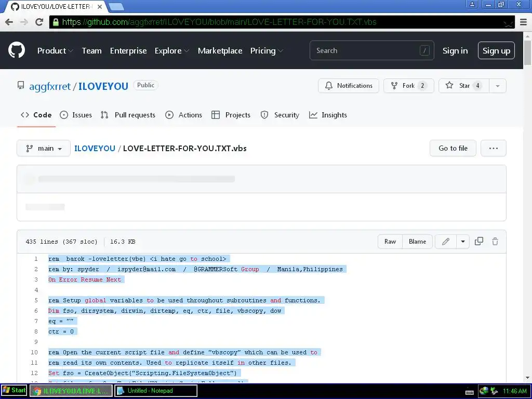Click code line "ctr = 0"
Viewport: 532px width, 399px height.
click(61, 331)
